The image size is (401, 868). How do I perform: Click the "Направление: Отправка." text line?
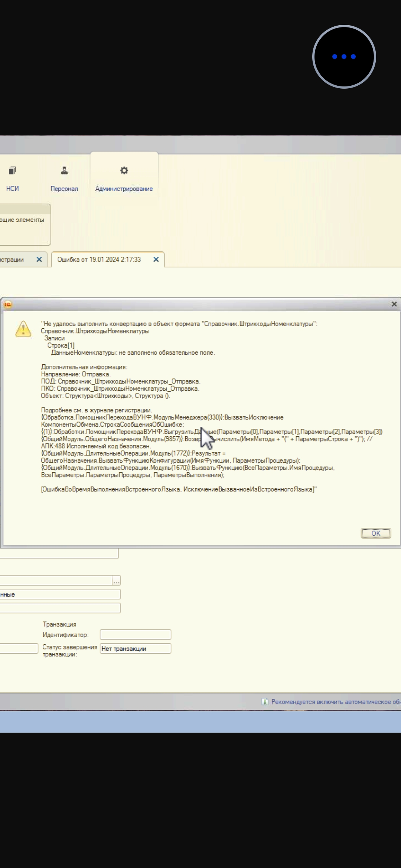pyautogui.click(x=76, y=374)
